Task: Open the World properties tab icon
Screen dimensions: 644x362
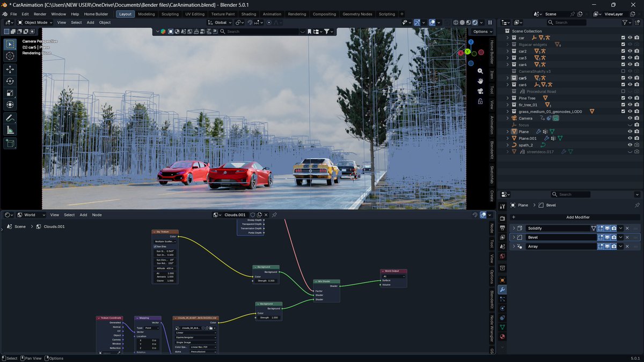Action: pos(502,256)
